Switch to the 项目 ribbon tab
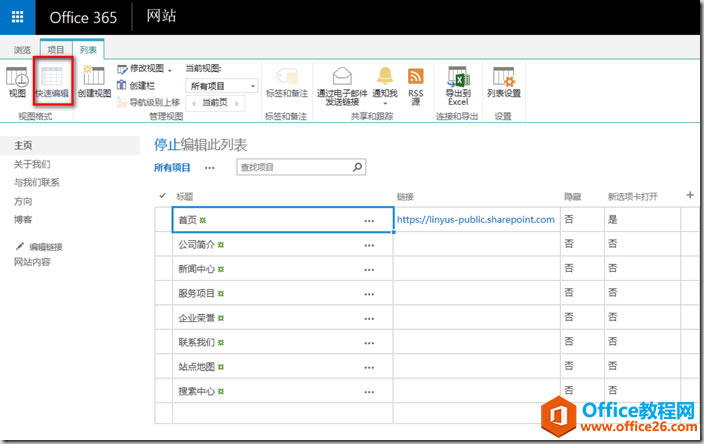The image size is (704, 444). click(x=56, y=49)
